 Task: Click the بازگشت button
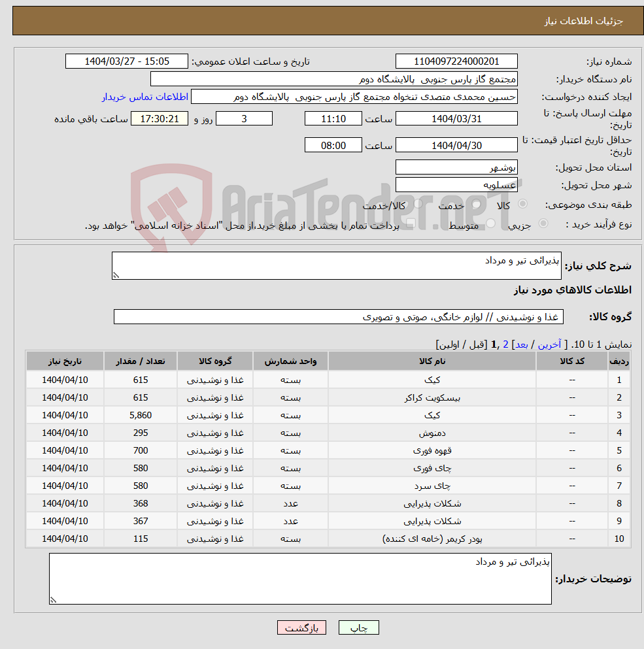(301, 627)
